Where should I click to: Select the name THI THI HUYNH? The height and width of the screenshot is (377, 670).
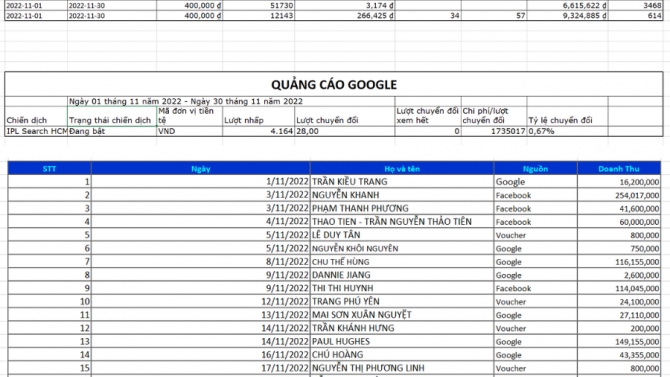pos(402,288)
